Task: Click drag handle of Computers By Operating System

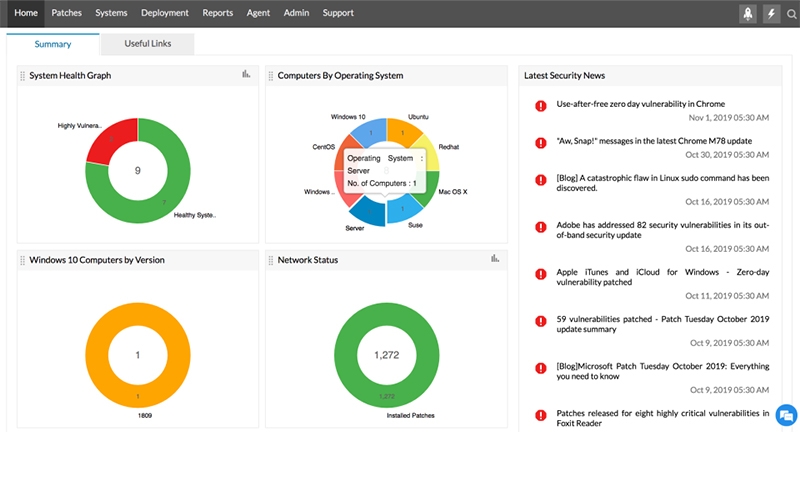Action: point(271,76)
